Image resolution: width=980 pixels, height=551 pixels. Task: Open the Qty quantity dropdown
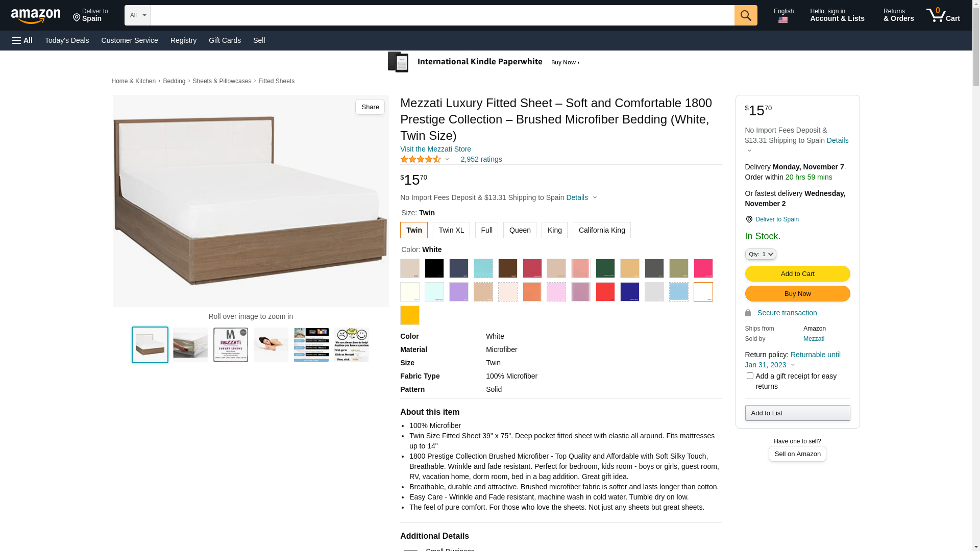coord(761,254)
